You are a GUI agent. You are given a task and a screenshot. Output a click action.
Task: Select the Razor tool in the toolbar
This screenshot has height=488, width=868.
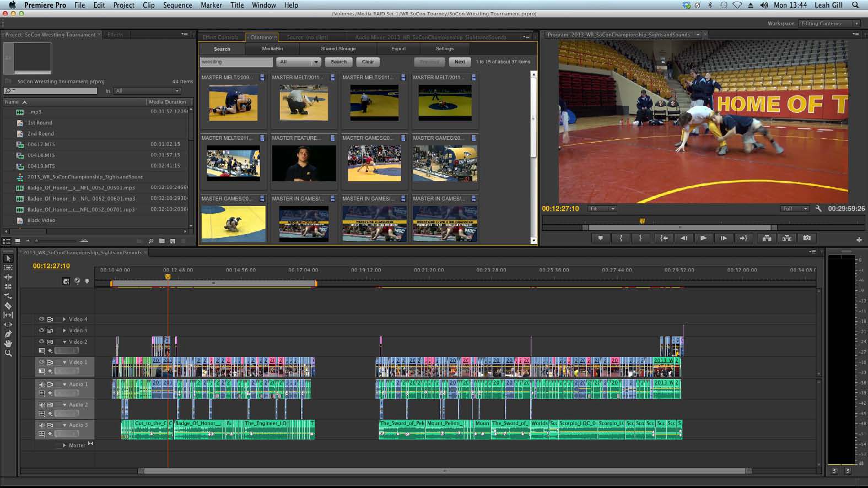click(8, 306)
